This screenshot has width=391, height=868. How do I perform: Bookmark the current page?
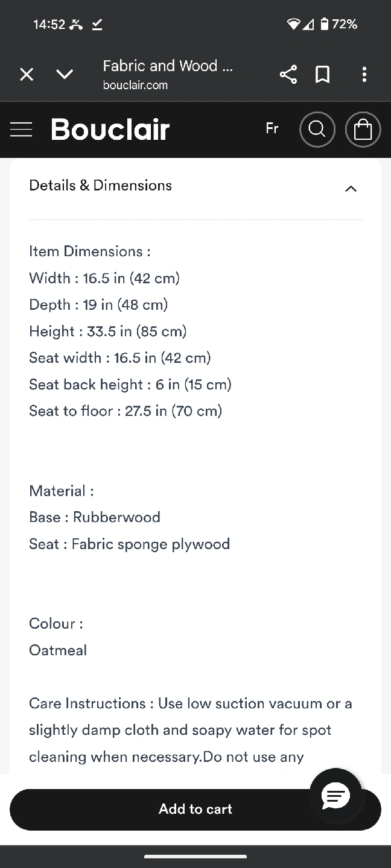323,74
